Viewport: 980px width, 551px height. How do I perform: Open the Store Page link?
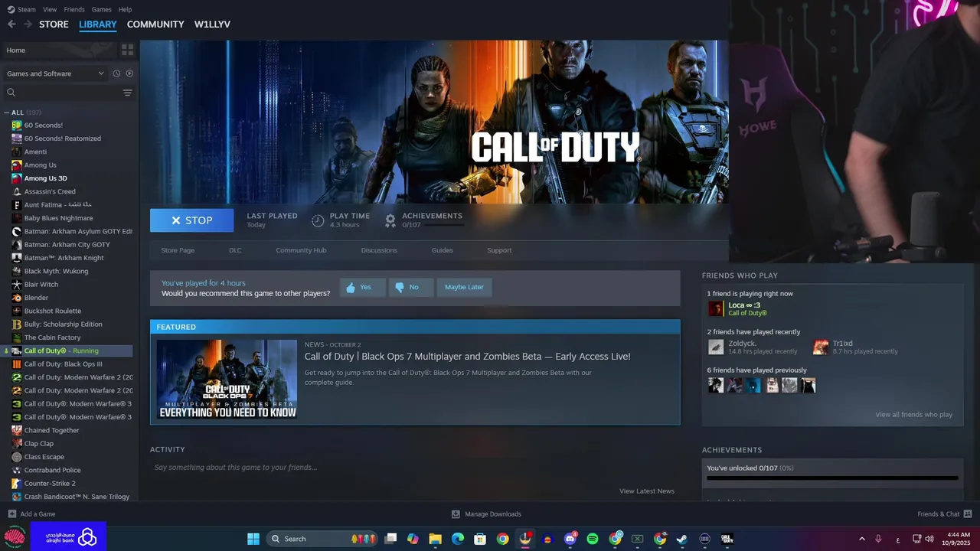pyautogui.click(x=178, y=250)
